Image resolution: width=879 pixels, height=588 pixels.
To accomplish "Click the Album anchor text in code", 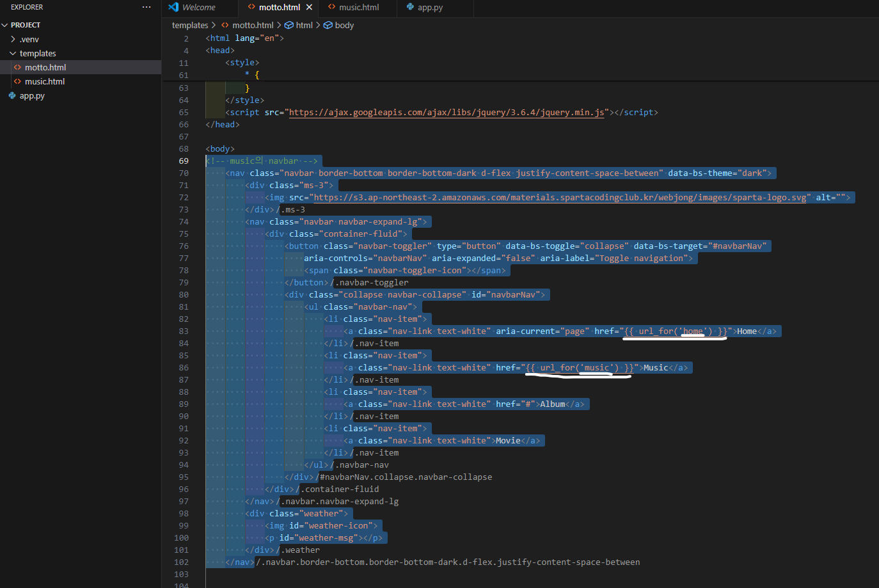I will pos(552,404).
